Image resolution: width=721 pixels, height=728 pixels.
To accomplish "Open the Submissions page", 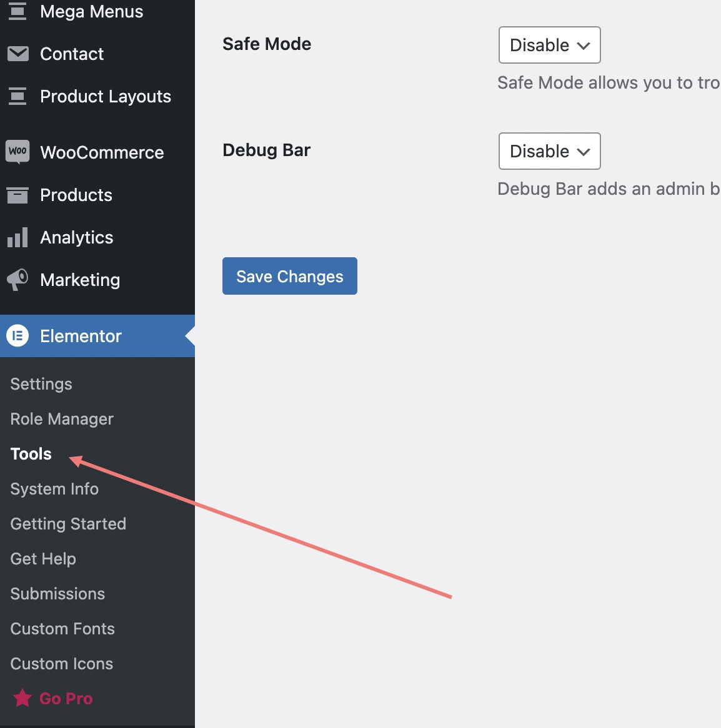I will point(57,594).
